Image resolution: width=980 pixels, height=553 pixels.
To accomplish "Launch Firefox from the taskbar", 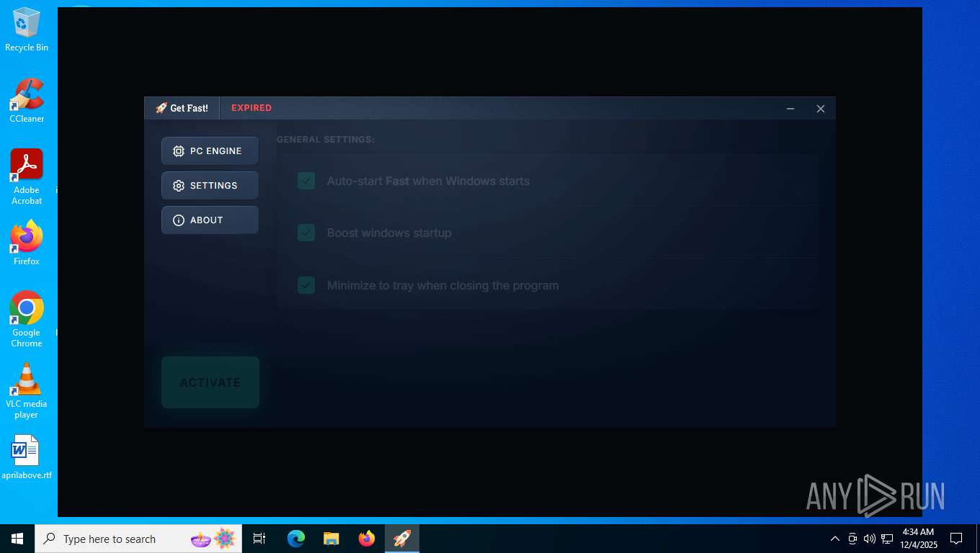I will coord(367,539).
